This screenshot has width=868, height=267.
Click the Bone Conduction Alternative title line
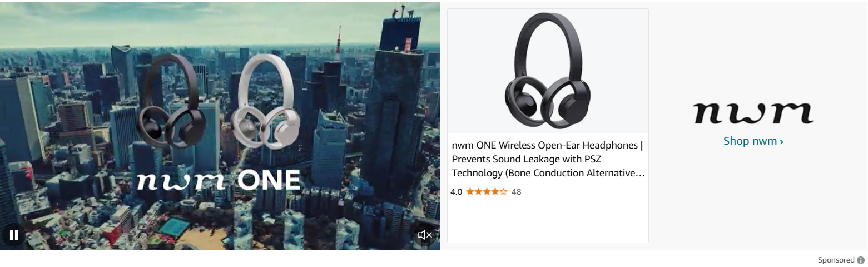click(548, 173)
